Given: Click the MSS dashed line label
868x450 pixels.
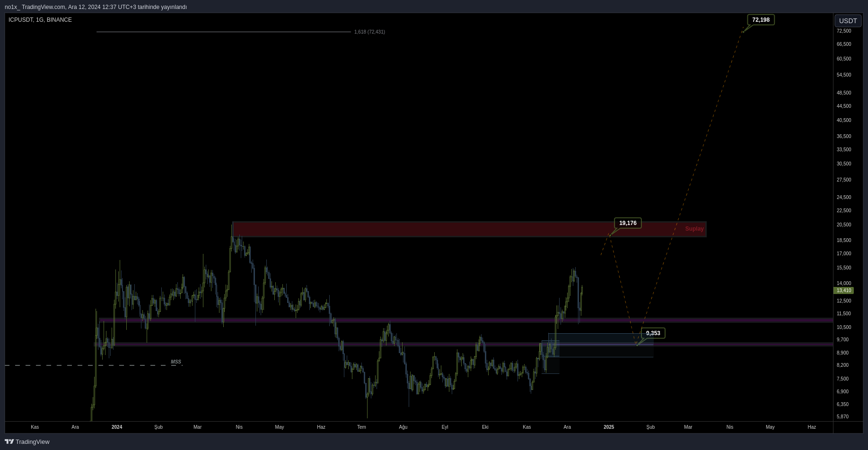Looking at the screenshot, I should [x=176, y=362].
